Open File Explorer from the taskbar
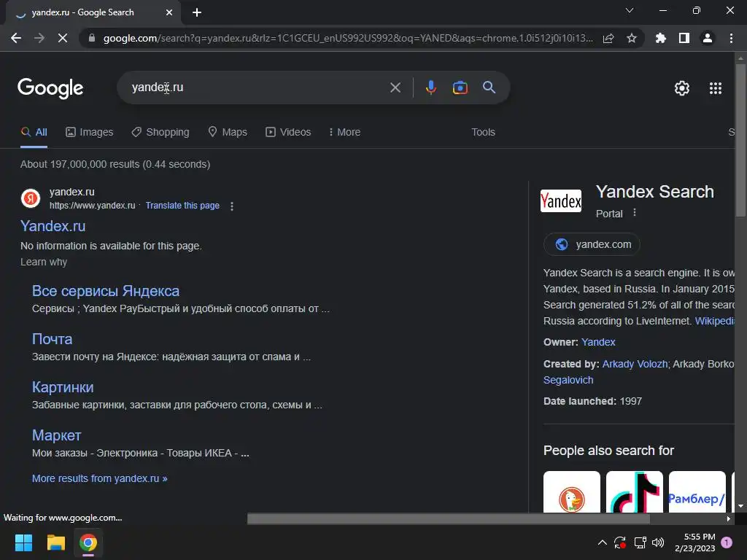The image size is (747, 560). [x=55, y=542]
